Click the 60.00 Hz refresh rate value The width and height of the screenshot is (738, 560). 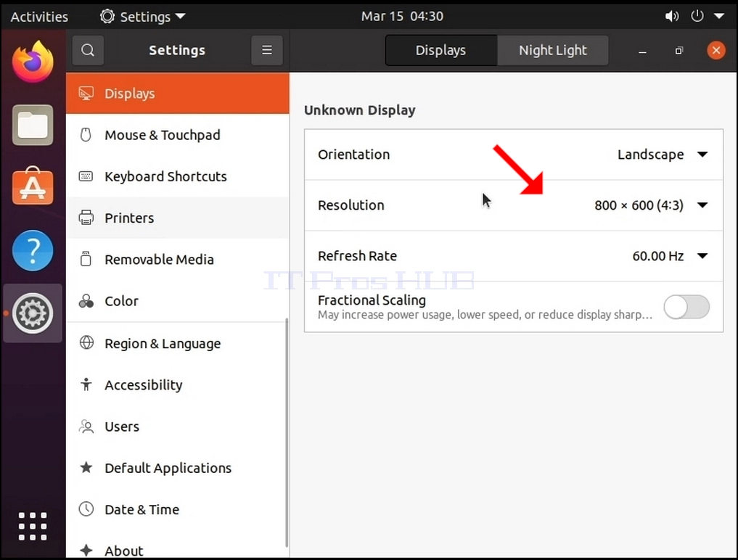tap(658, 256)
